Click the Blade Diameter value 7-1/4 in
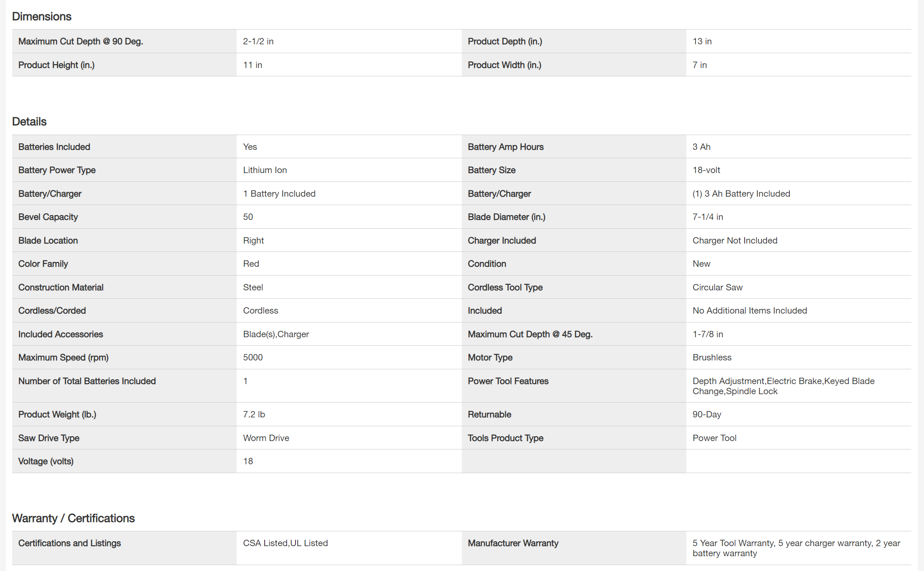The width and height of the screenshot is (924, 571). 707,217
